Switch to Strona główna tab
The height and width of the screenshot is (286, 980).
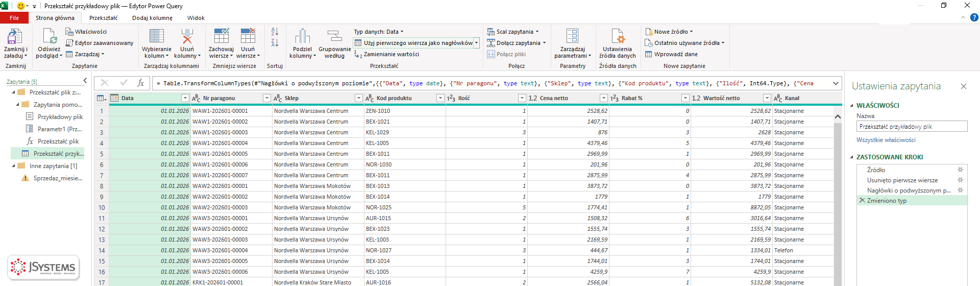[55, 18]
